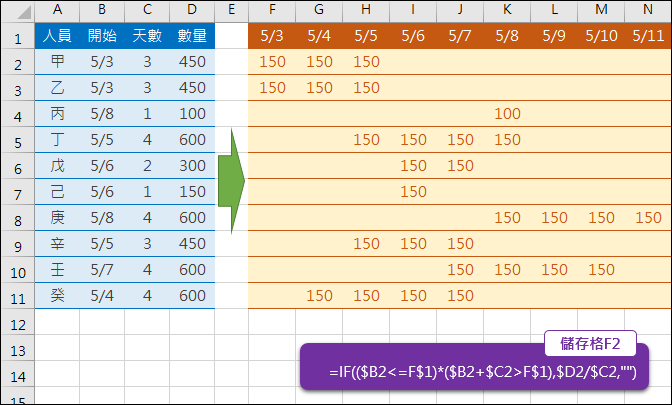The image size is (672, 405).
Task: Click days value 1 in 己 row
Action: 147,192
